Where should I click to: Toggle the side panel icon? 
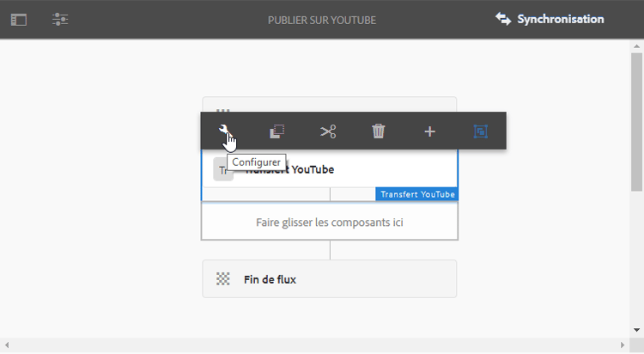coord(19,20)
